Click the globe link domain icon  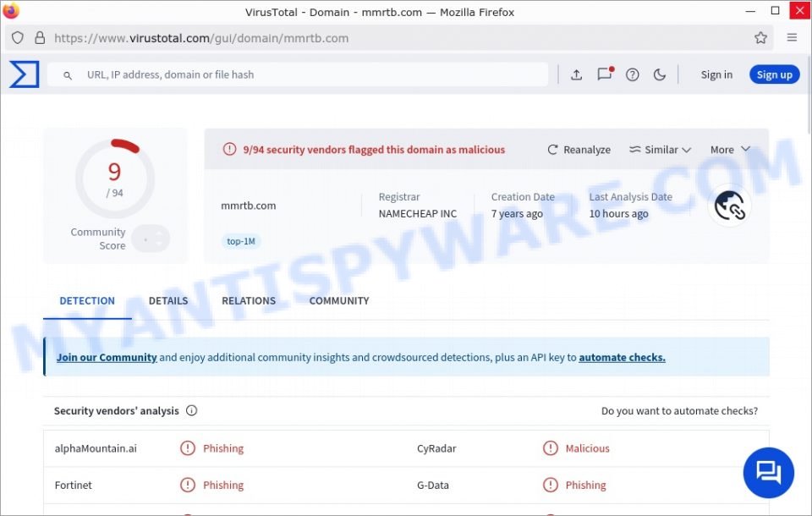(729, 206)
